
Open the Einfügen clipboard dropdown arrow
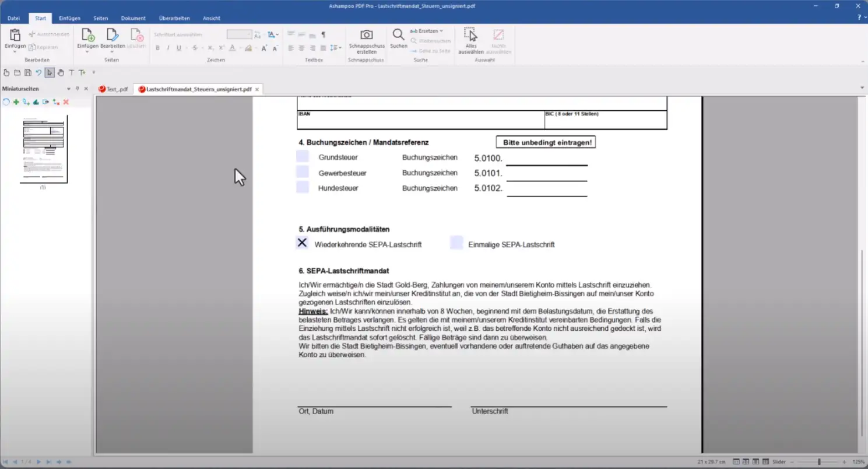[15, 52]
